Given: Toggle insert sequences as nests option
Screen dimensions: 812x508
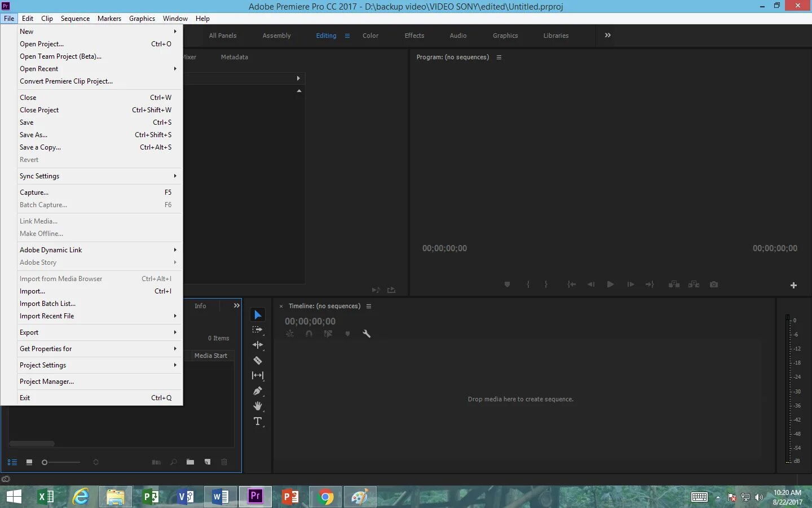Looking at the screenshot, I should tap(290, 334).
